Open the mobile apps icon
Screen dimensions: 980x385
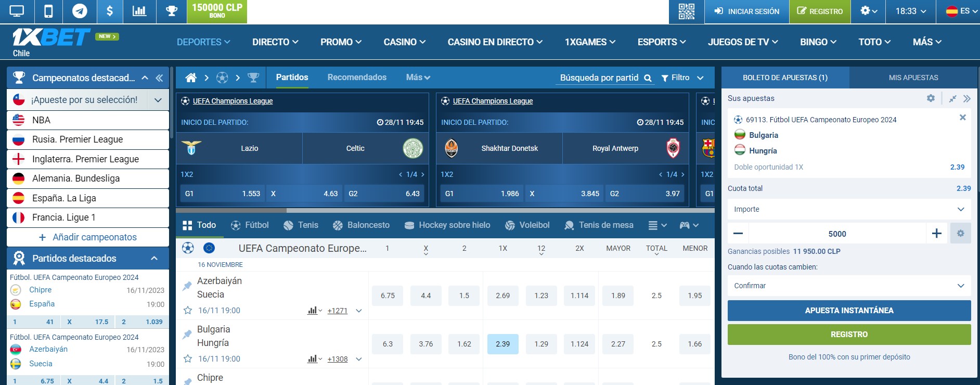[48, 11]
